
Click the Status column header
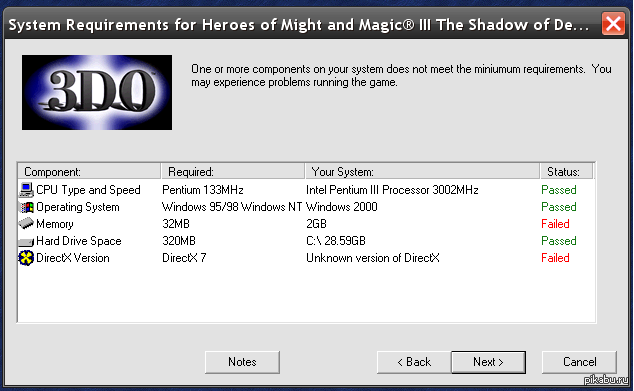[567, 171]
